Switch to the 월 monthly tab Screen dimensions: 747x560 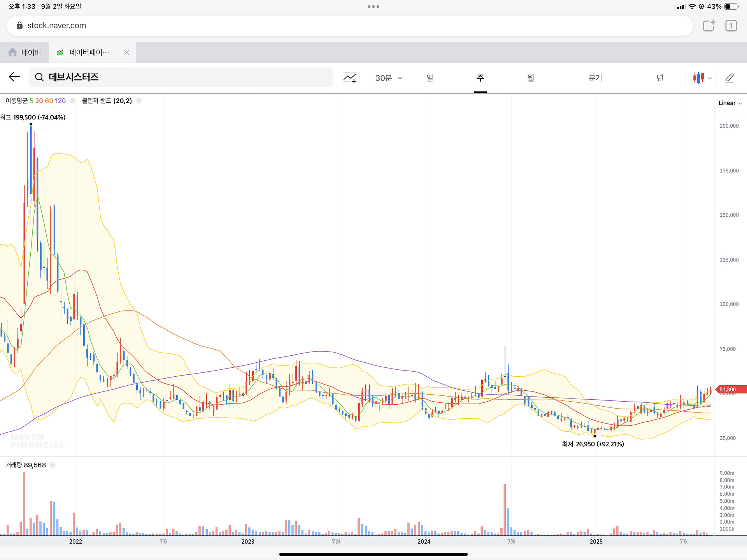coord(531,78)
